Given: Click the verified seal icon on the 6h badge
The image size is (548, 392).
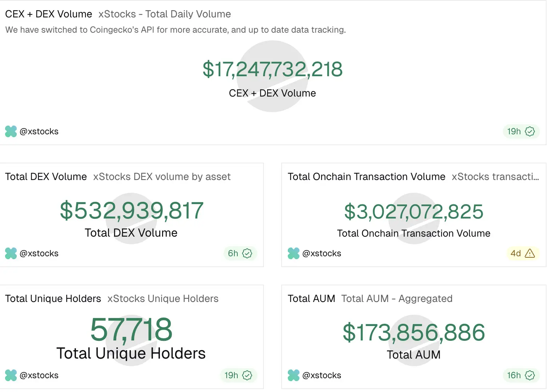Looking at the screenshot, I should click(x=247, y=253).
